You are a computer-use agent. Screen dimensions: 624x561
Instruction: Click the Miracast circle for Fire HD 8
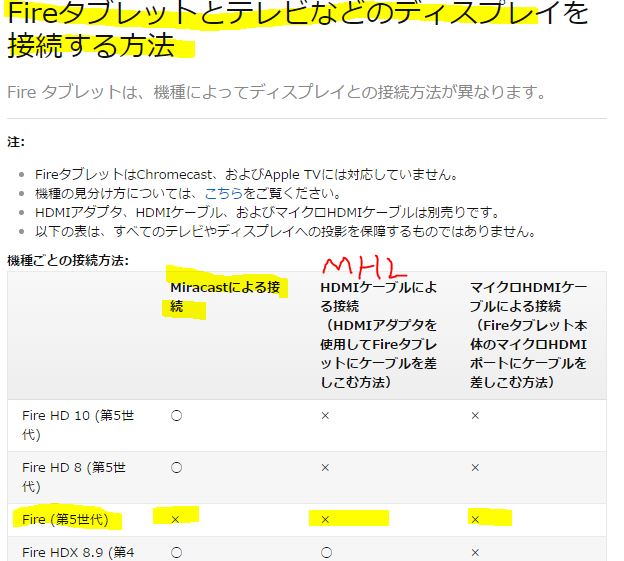tap(176, 468)
